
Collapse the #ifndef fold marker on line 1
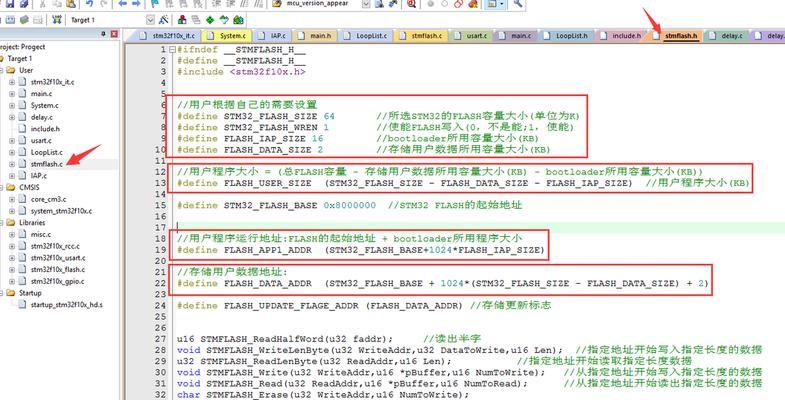coord(172,50)
